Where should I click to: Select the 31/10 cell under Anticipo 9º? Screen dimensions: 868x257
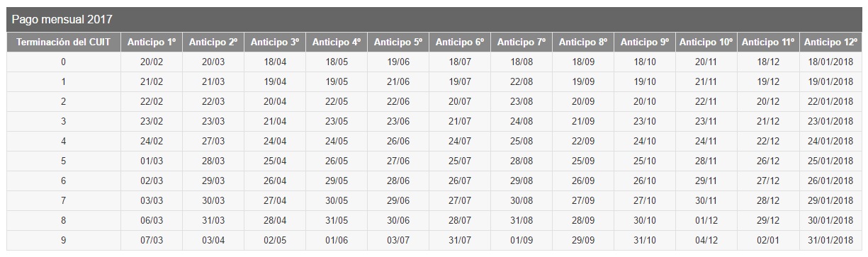[x=645, y=240]
